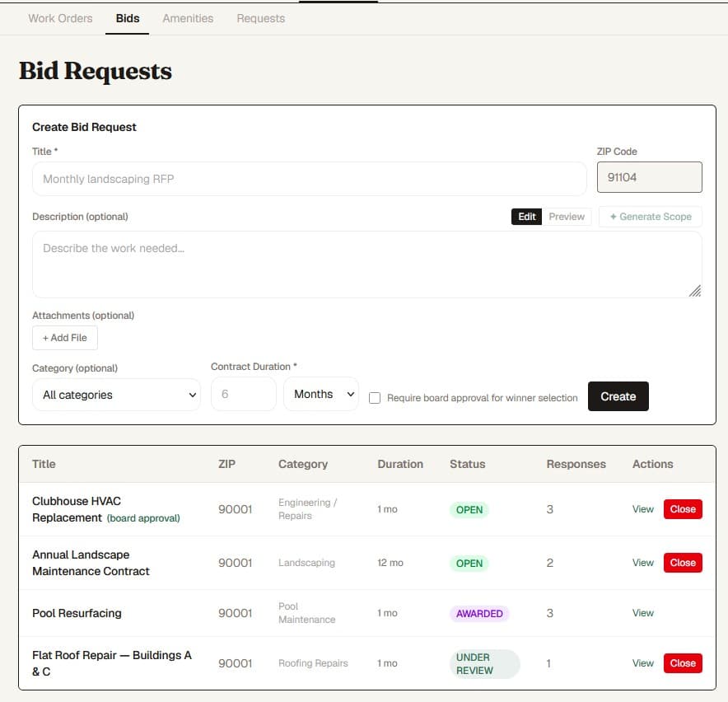View the Clubhouse HVAC Replacement bid
Viewport: 728px width, 702px height.
coord(642,509)
